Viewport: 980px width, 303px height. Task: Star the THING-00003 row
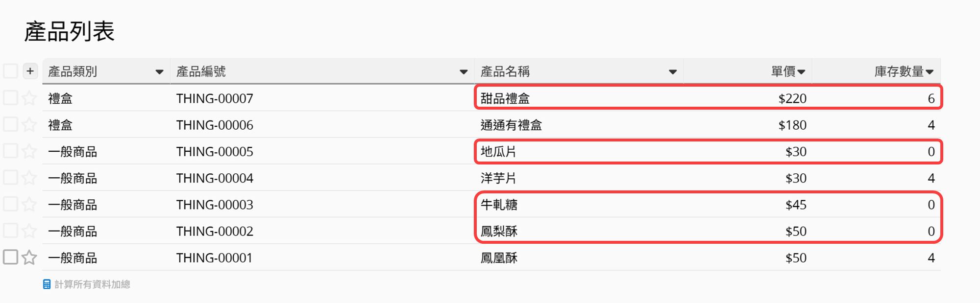tap(29, 204)
